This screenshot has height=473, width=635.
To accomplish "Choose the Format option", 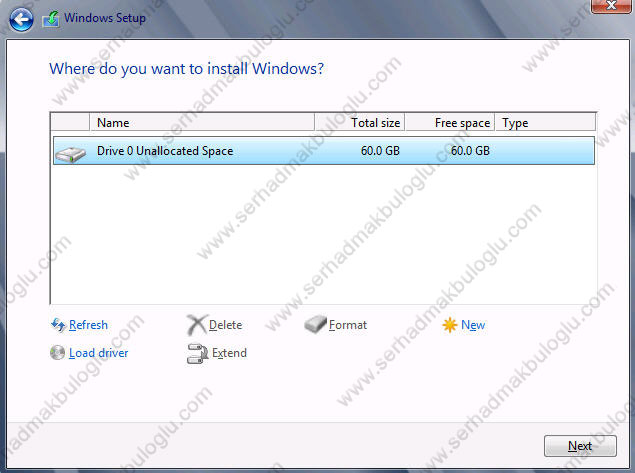I will coord(348,325).
